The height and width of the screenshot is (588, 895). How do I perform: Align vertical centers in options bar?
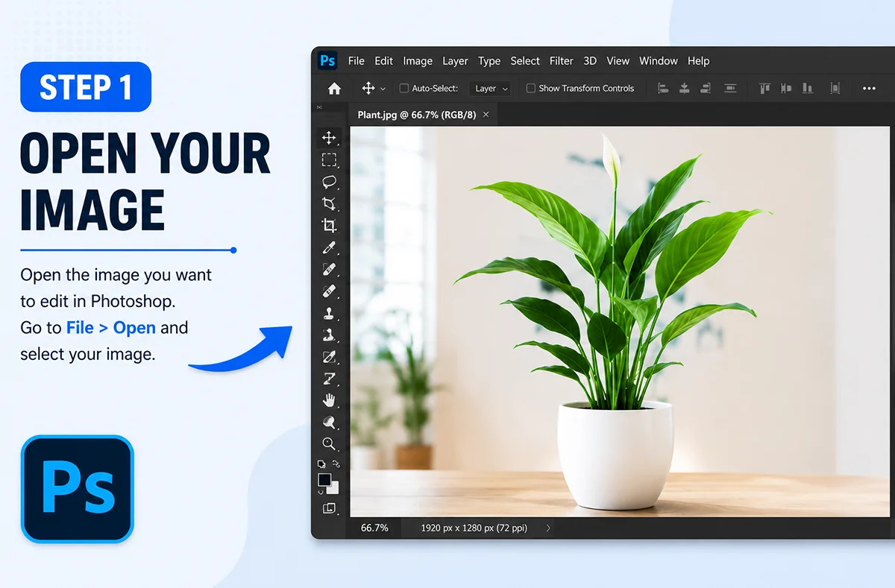tap(785, 88)
